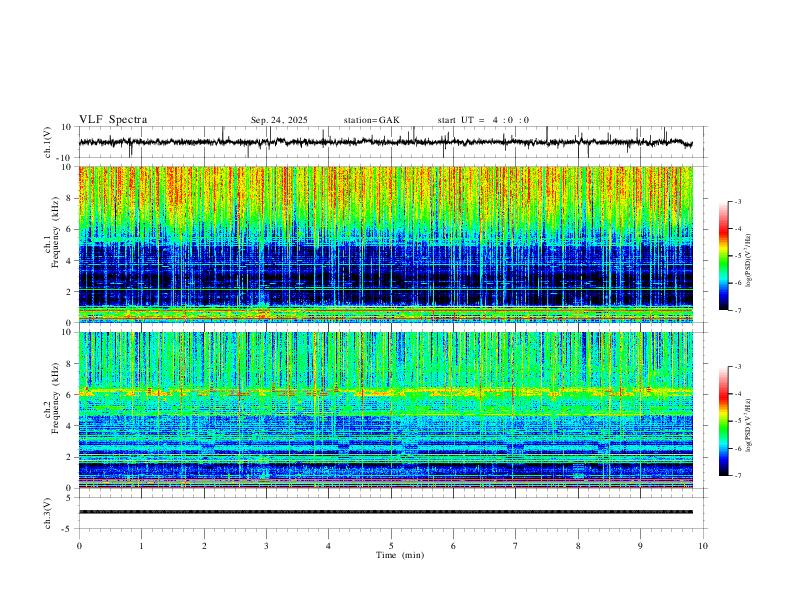The image size is (792, 612).
Task: Click the "-3" label on ch.2 colorbar
Action: coord(737,367)
